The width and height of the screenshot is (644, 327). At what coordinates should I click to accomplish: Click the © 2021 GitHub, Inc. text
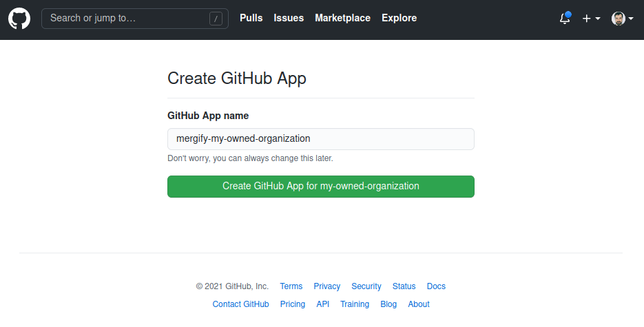(232, 286)
